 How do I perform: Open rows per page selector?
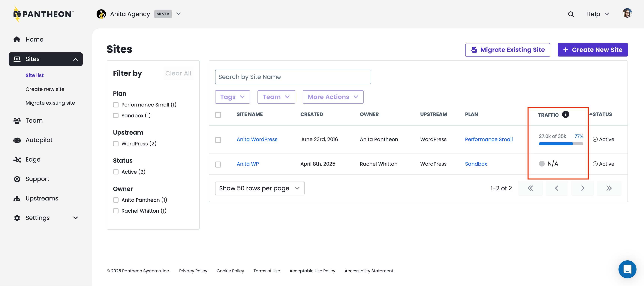pos(260,188)
